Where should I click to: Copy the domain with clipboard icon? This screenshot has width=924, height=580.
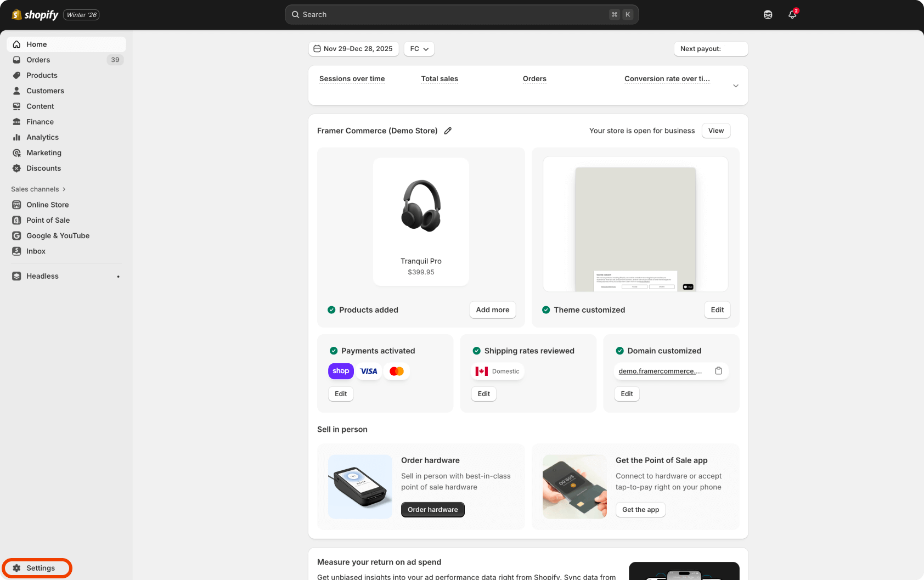[718, 371]
